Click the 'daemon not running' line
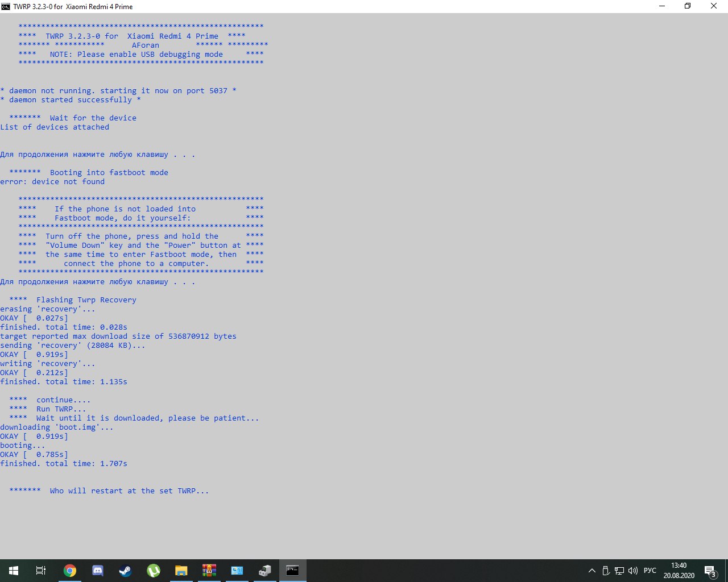728x582 pixels. point(118,91)
